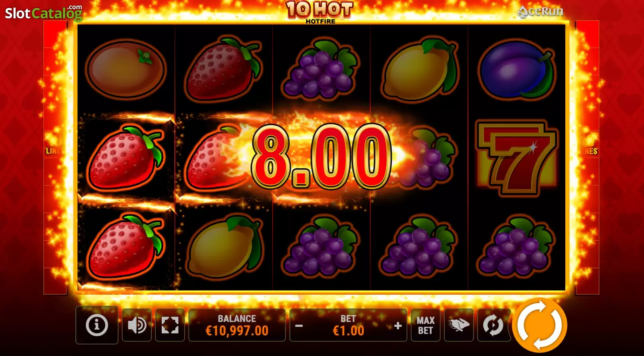
Task: Open autoplay spin settings
Action: point(493,325)
